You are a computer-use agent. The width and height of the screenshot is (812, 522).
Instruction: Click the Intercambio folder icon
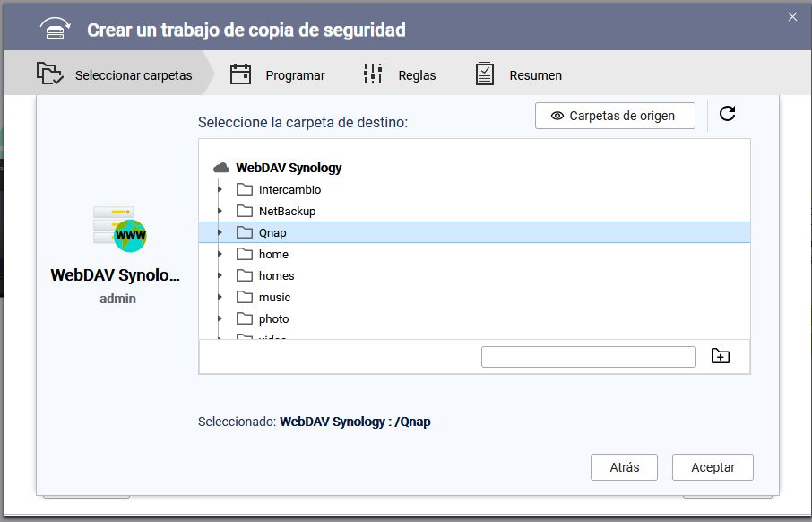[245, 189]
